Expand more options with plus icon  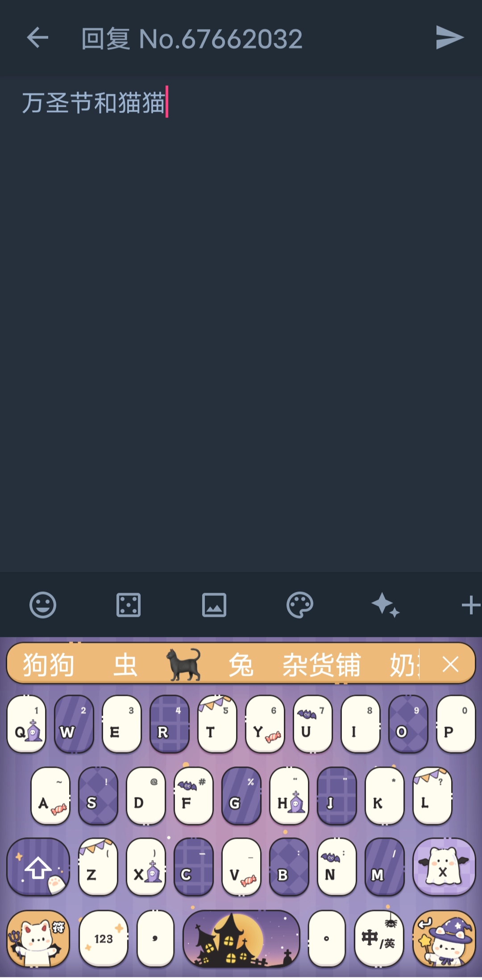point(471,605)
